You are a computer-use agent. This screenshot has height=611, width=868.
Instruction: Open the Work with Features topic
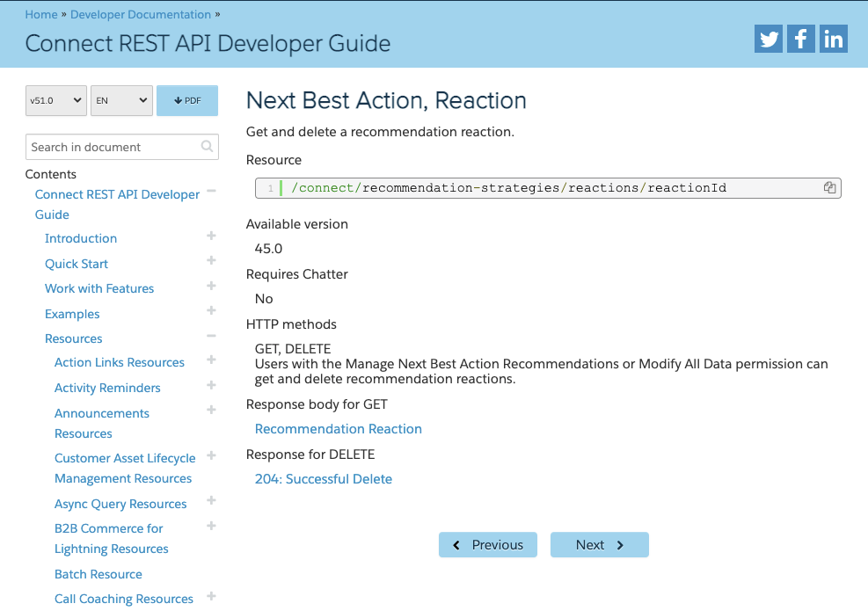tap(99, 288)
